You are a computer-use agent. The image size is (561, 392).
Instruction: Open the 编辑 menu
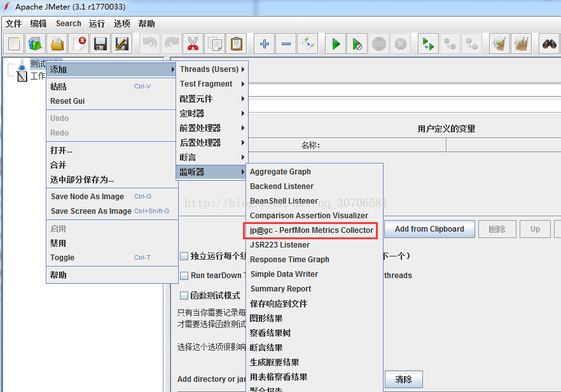coord(38,24)
